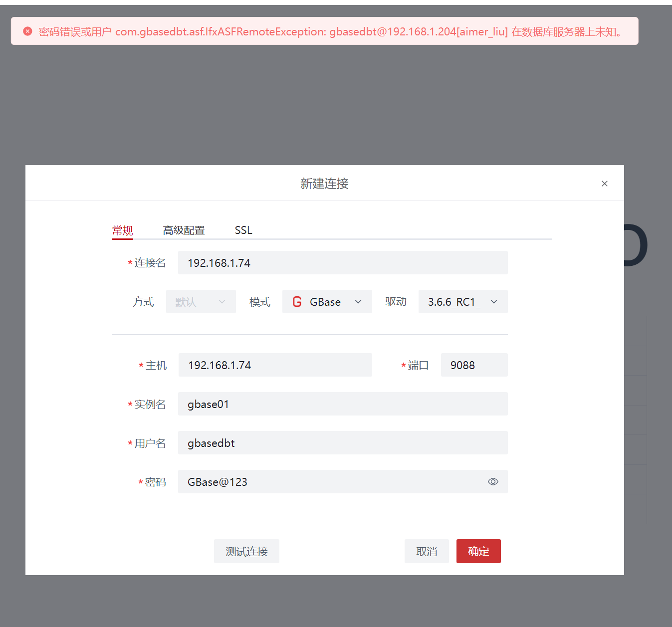
Task: Click the 实例名 field label
Action: [150, 405]
